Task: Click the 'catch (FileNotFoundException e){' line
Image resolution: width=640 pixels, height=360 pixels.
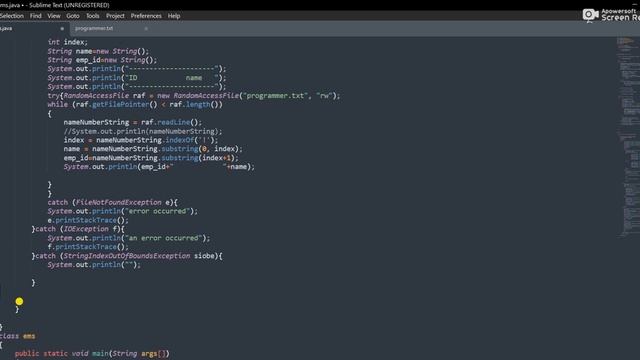Action: coord(113,202)
